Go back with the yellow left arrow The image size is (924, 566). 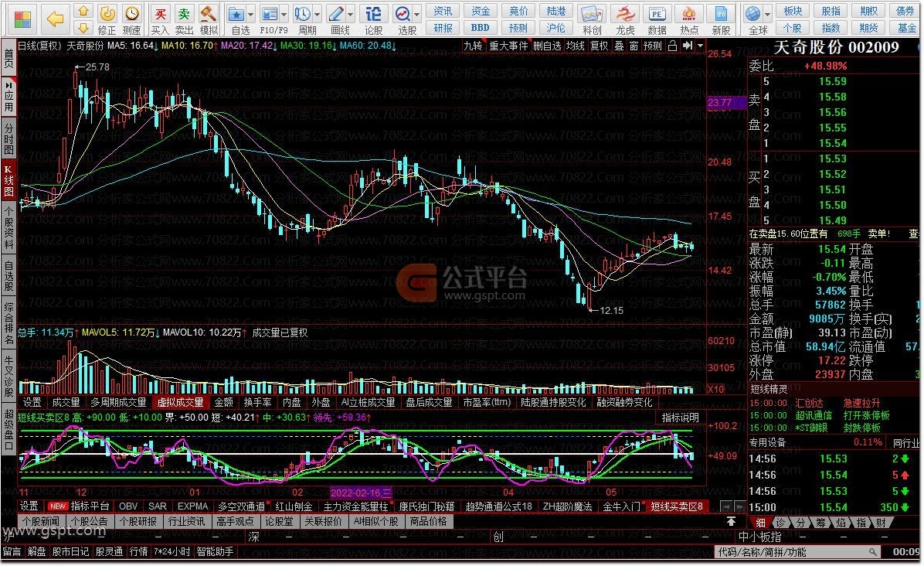(56, 19)
